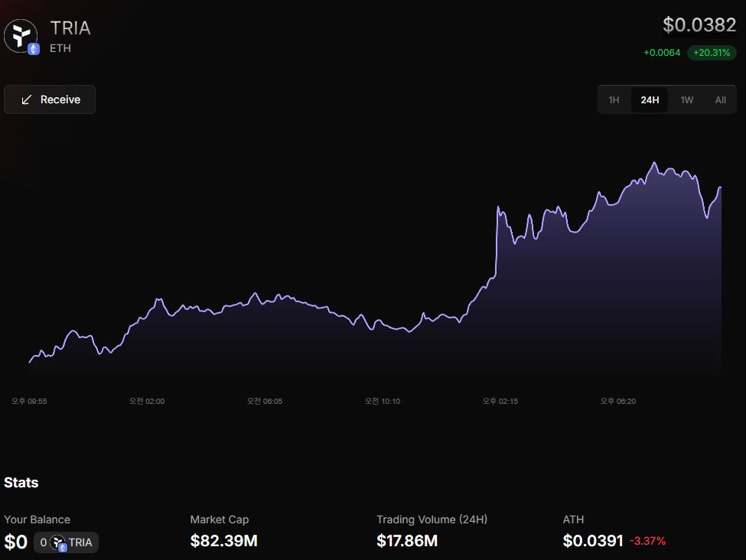The width and height of the screenshot is (746, 560).
Task: Click the ATH label
Action: click(x=573, y=519)
